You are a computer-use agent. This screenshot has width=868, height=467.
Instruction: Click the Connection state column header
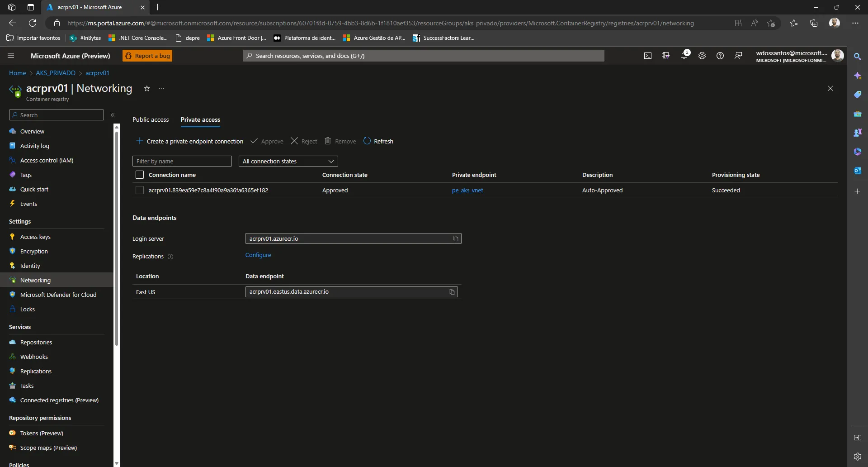coord(345,175)
